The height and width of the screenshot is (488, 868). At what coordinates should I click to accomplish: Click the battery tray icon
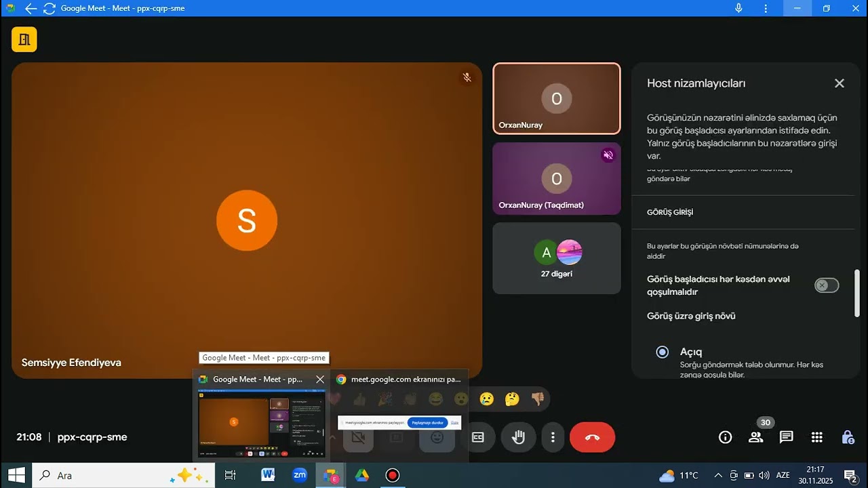[x=749, y=475]
